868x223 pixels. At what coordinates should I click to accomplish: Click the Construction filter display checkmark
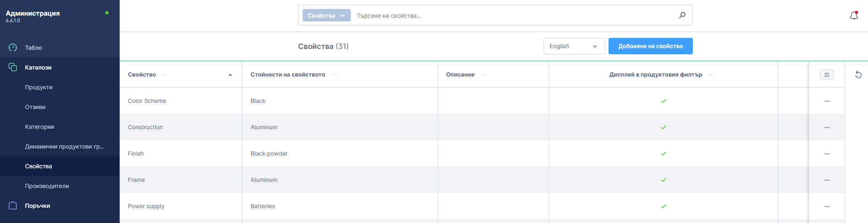[x=663, y=127]
